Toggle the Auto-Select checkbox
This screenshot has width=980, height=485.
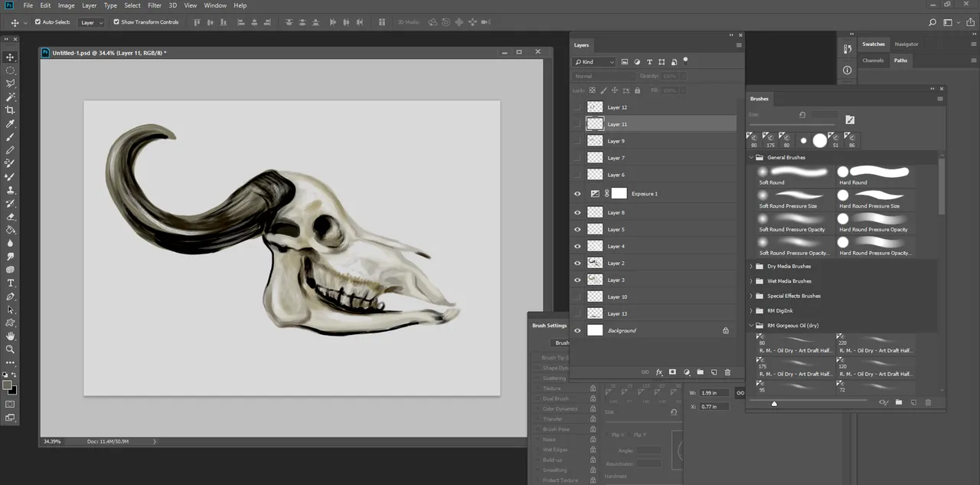coord(38,22)
